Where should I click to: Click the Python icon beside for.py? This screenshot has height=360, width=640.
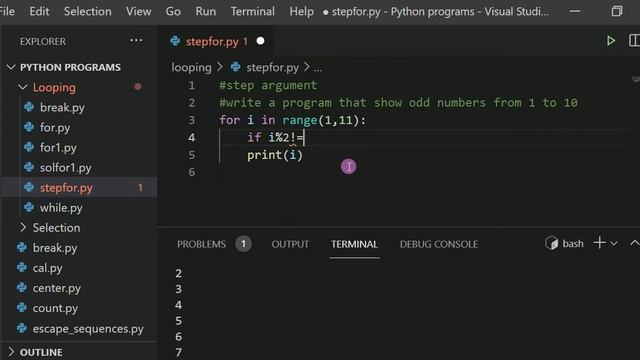click(29, 127)
